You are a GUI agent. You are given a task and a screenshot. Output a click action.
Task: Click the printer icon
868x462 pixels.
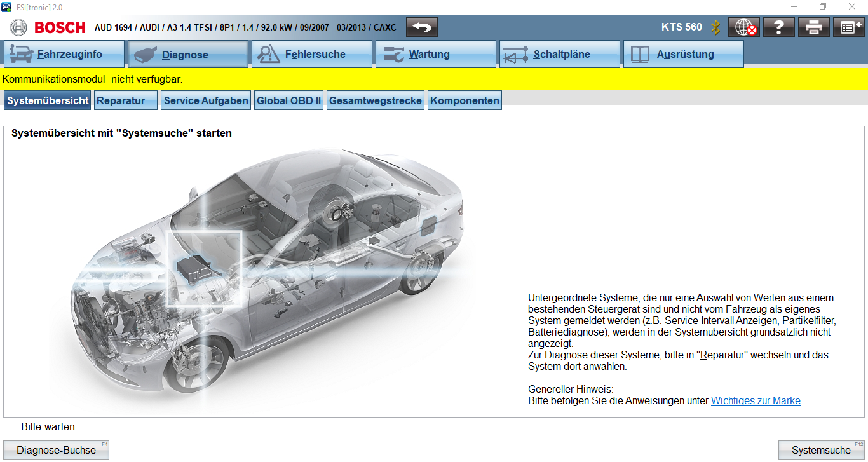814,27
